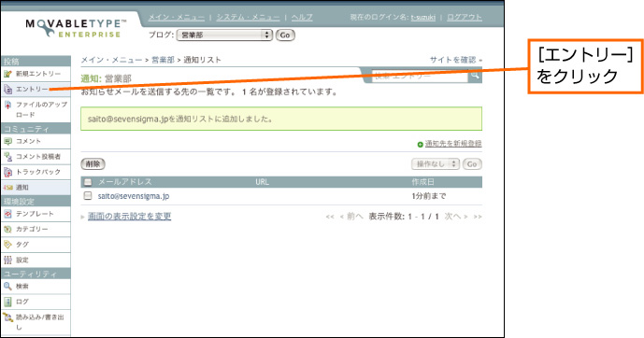This screenshot has width=644, height=338.
Task: Open ヘルプ in top navigation
Action: coord(302,17)
